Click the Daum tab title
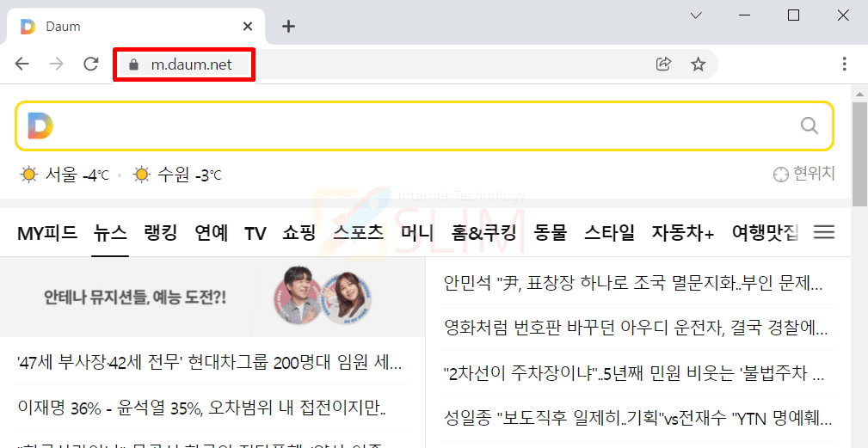The height and width of the screenshot is (448, 868). 63,27
